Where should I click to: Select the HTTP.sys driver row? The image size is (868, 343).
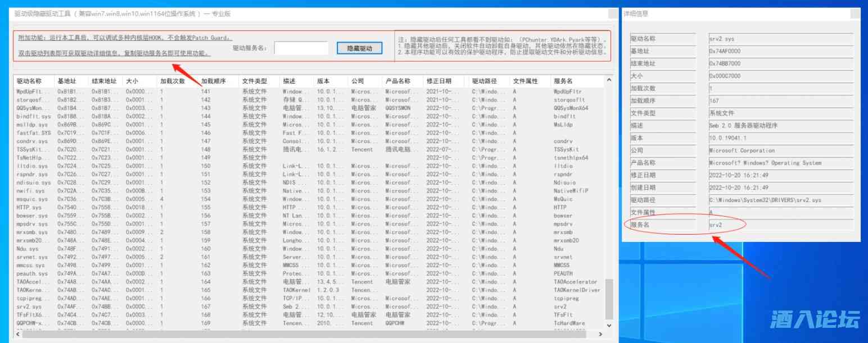tap(29, 208)
